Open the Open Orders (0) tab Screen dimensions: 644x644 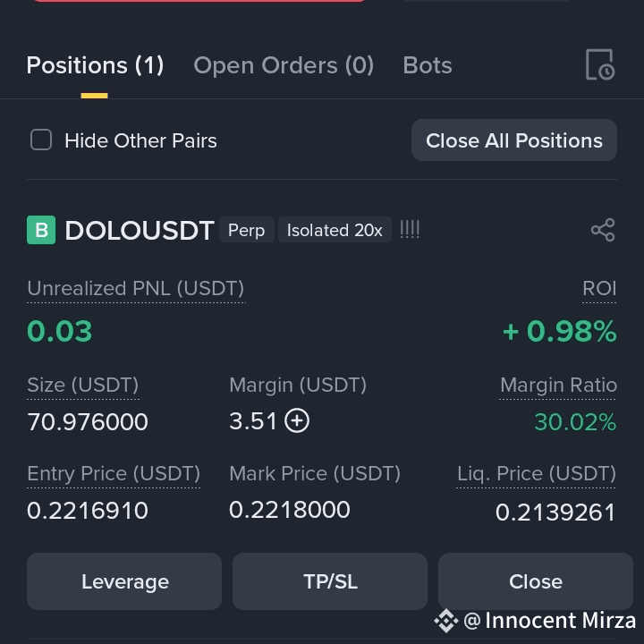click(284, 65)
